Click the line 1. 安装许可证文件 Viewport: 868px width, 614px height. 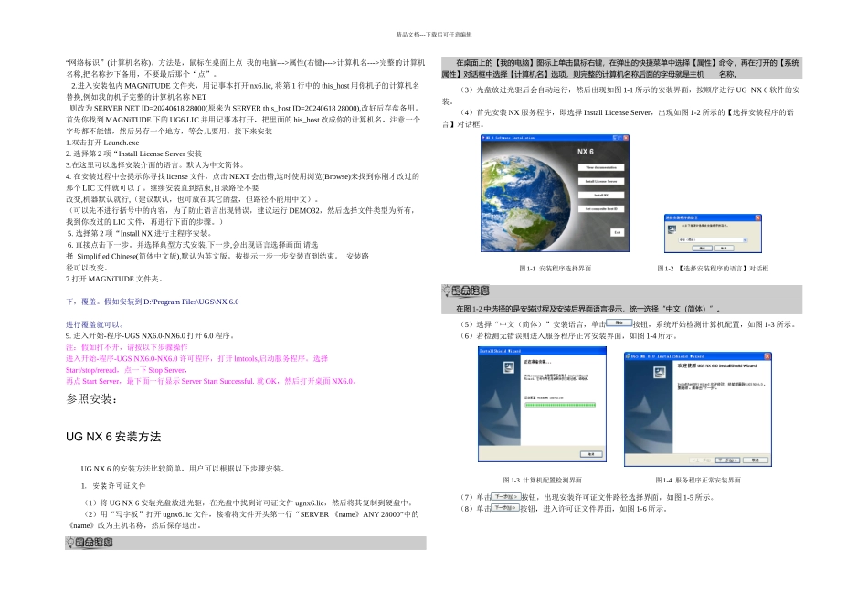pos(113,485)
